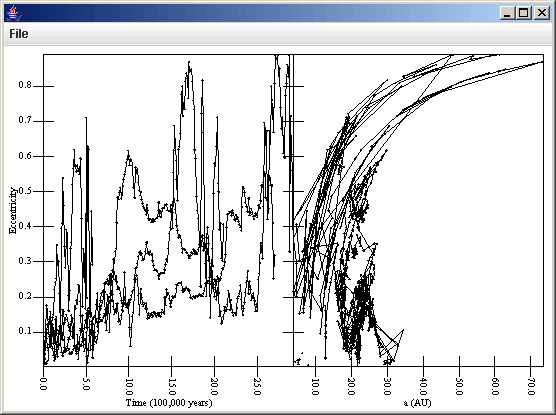Click the Time (100,000 years) axis label
The image size is (556, 415).
coord(169,403)
